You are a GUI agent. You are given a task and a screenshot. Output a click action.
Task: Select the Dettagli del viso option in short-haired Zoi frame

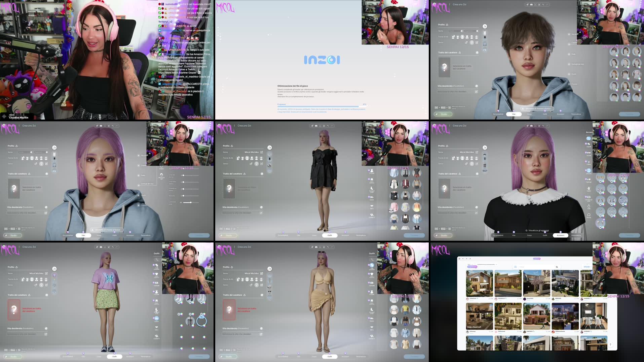(x=569, y=64)
